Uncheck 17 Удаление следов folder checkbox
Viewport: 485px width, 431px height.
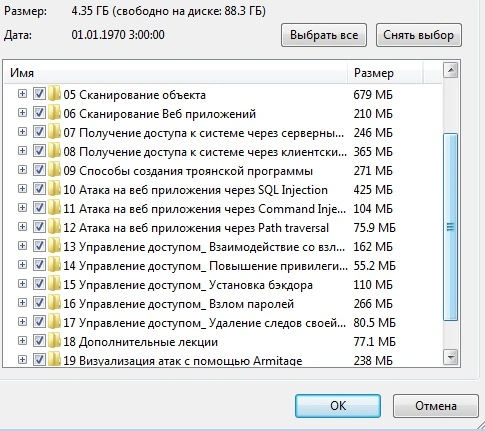(39, 322)
